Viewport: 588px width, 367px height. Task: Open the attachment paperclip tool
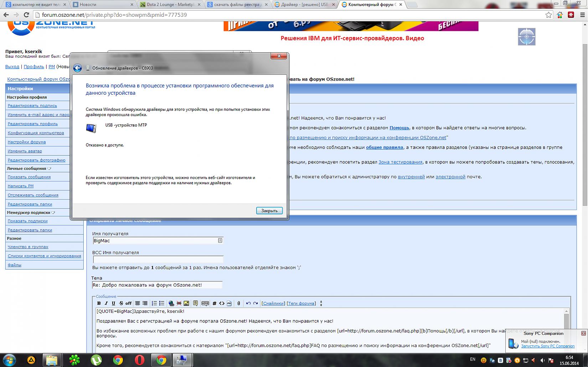(x=239, y=303)
